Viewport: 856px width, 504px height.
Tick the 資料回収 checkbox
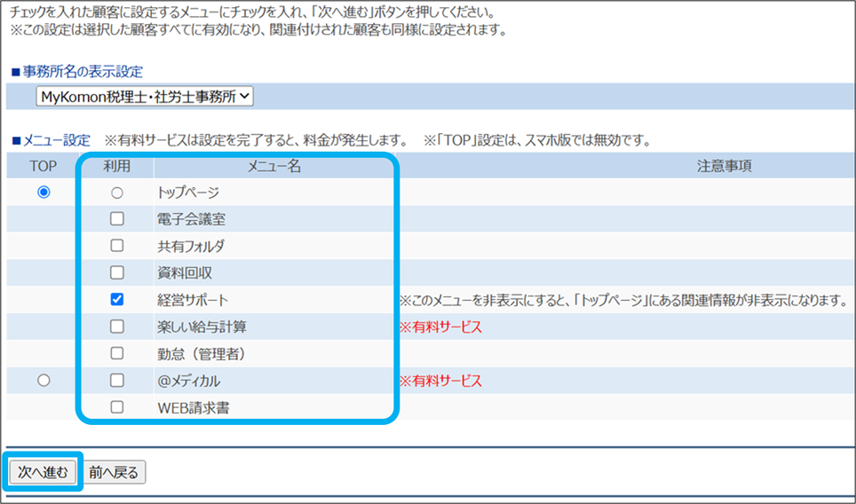[116, 272]
